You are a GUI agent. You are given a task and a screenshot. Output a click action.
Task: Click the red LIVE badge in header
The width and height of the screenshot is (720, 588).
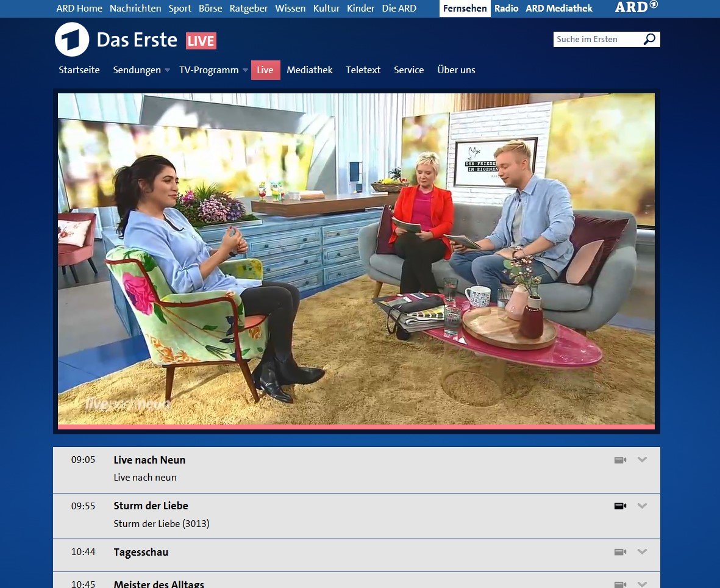201,41
